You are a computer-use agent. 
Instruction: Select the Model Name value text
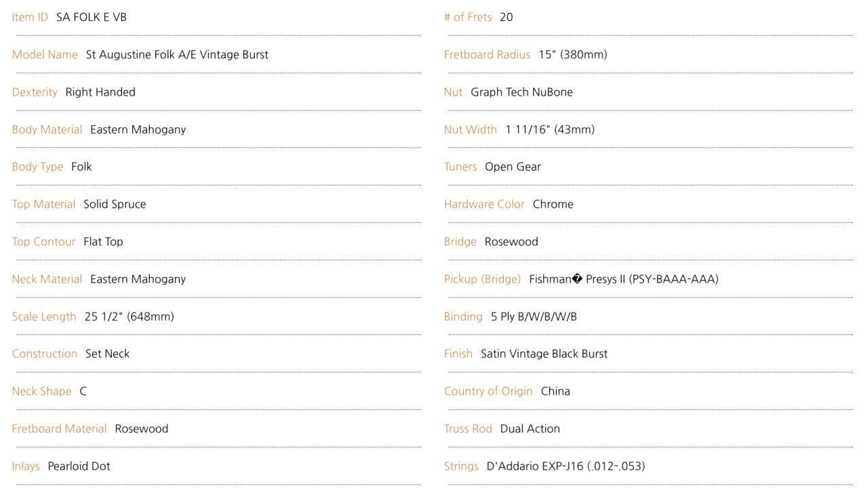click(x=177, y=55)
